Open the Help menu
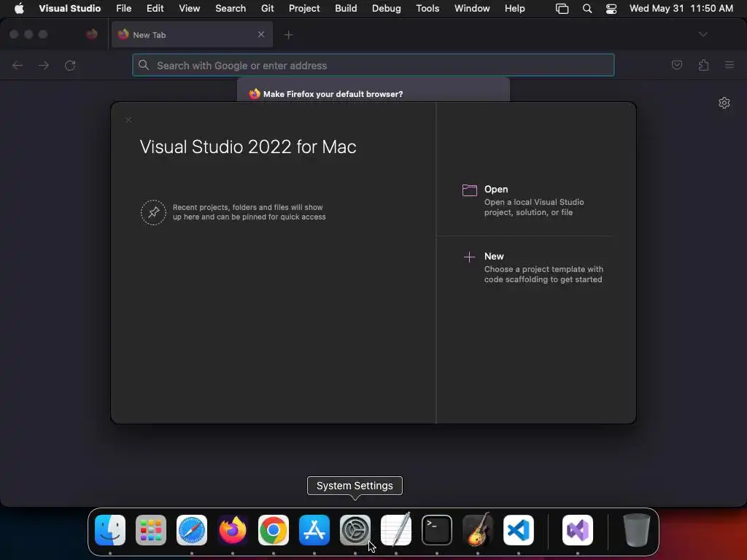This screenshot has width=747, height=560. pos(515,8)
